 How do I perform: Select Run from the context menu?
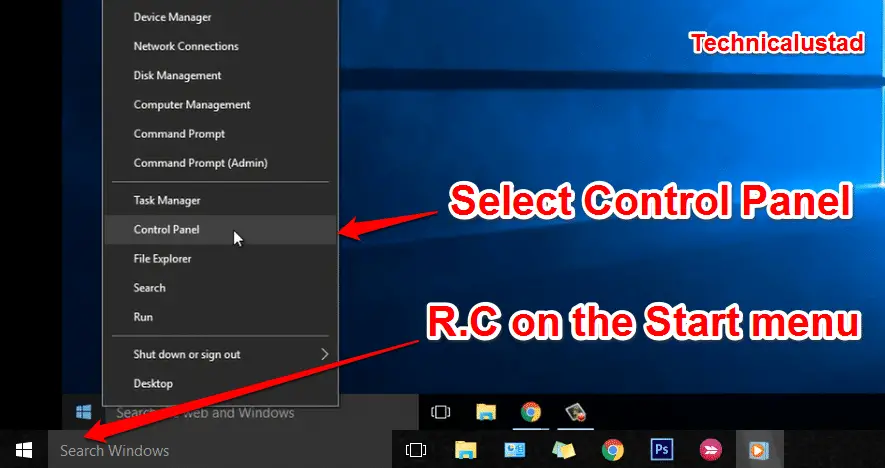(x=143, y=317)
